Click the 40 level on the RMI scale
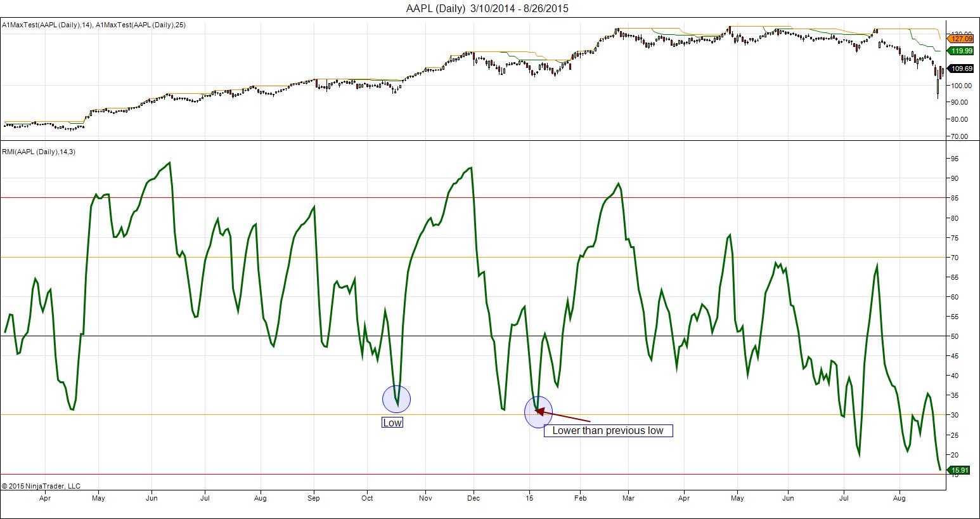The height and width of the screenshot is (519, 980). (954, 376)
